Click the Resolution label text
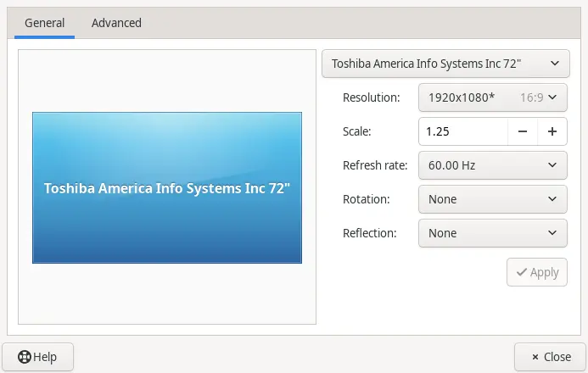The image size is (588, 373). click(x=371, y=97)
